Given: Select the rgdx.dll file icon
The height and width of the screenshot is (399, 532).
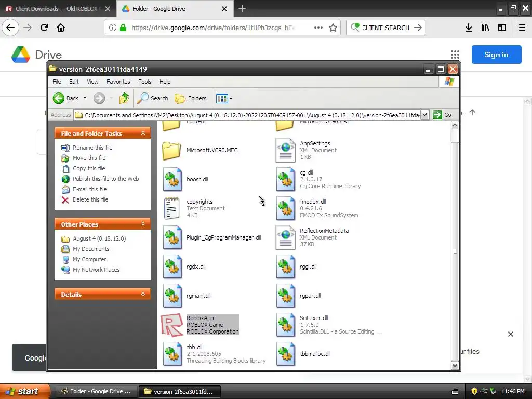Looking at the screenshot, I should (172, 267).
